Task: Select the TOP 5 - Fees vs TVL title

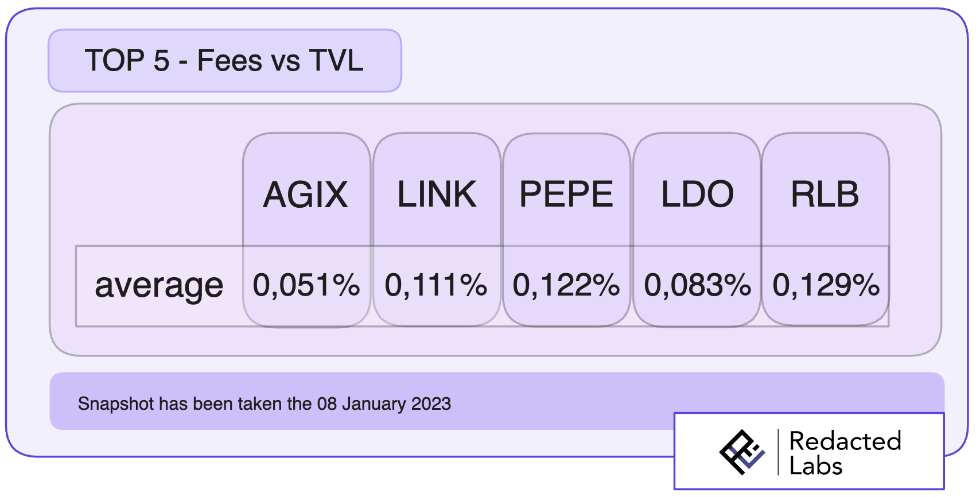Action: click(x=224, y=60)
